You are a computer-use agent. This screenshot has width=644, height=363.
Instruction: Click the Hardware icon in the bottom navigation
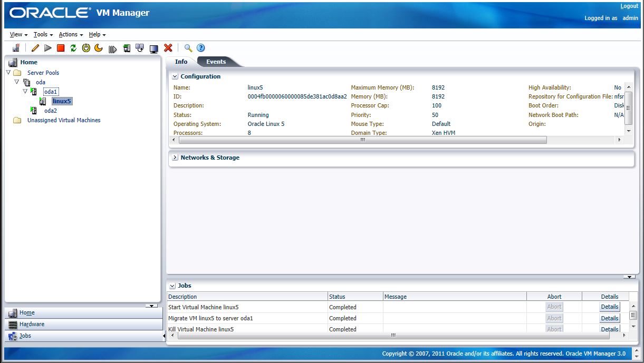[13, 325]
